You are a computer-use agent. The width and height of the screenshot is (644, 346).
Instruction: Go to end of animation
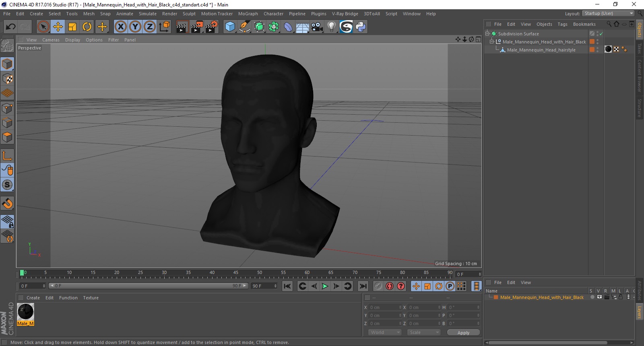coord(363,286)
